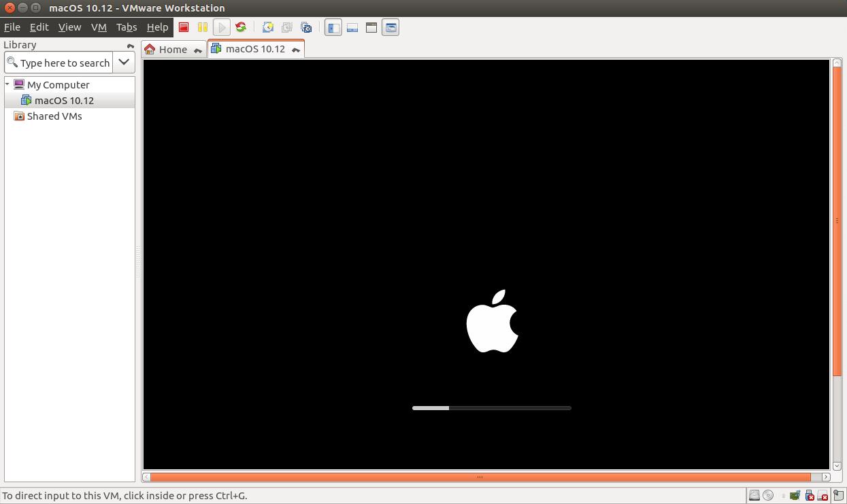Toggle the Unity console view icon

(x=391, y=27)
